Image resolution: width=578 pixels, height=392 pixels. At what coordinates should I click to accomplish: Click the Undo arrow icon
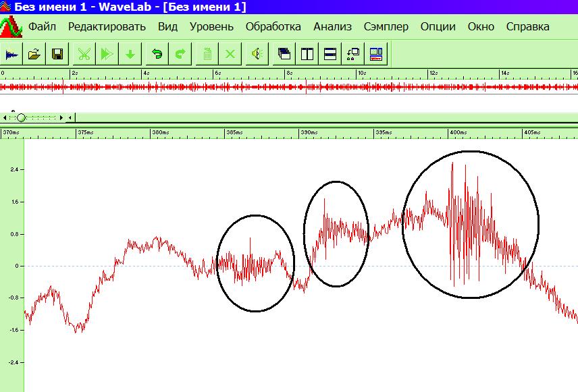coord(157,54)
